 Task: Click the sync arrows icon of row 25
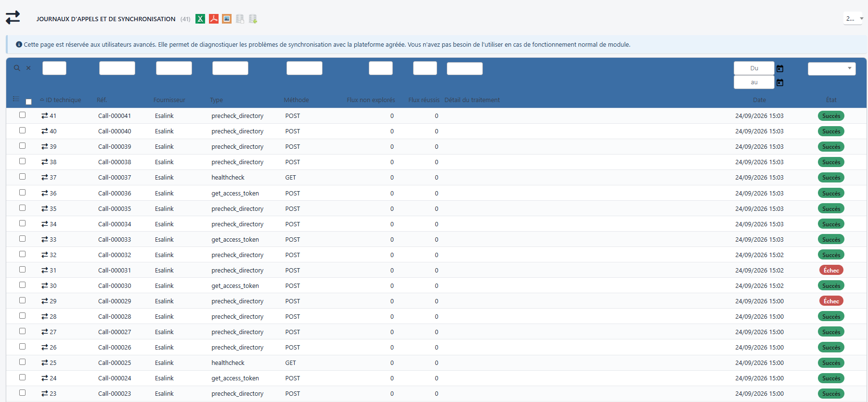tap(45, 363)
